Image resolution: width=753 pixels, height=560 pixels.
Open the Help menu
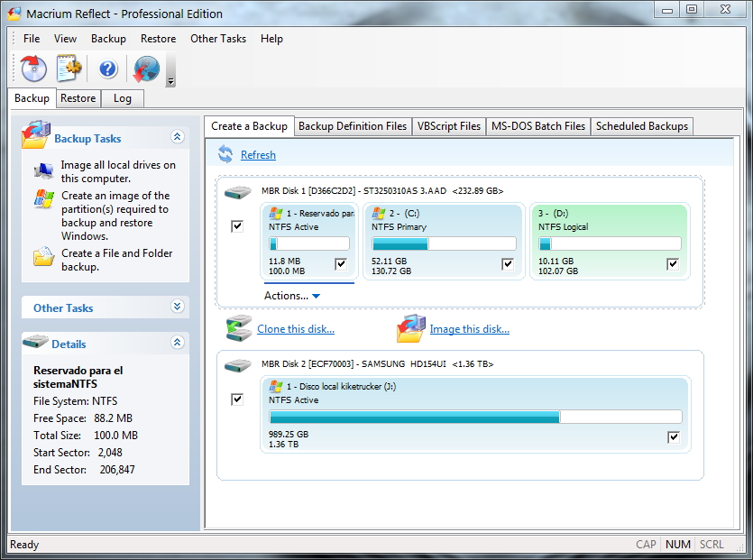(x=271, y=39)
